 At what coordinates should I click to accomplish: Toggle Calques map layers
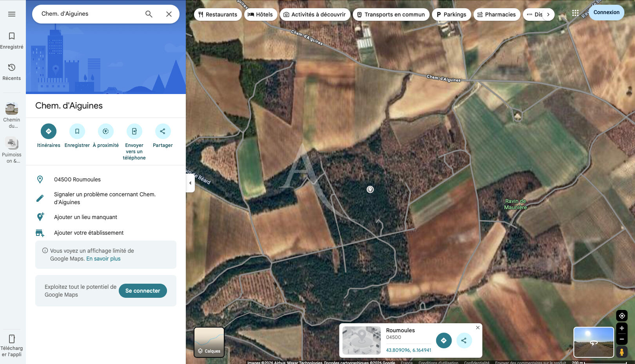pos(209,342)
